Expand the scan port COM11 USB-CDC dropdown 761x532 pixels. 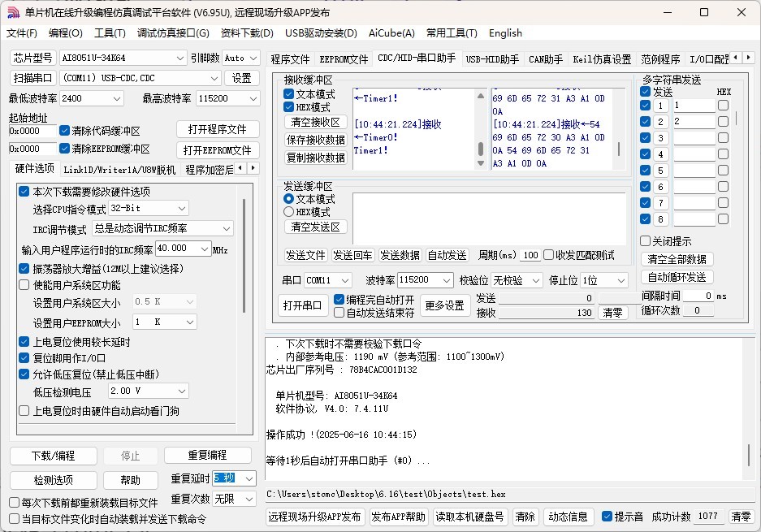point(214,78)
